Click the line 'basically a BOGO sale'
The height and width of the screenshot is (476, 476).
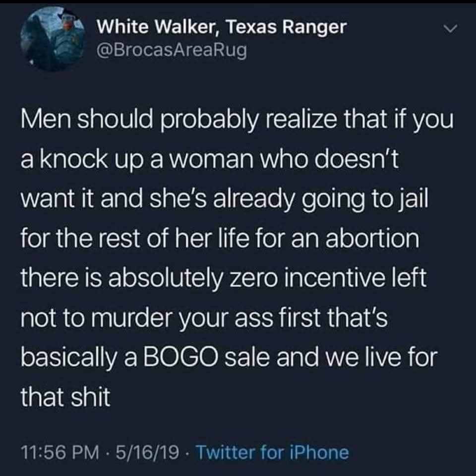point(229,357)
